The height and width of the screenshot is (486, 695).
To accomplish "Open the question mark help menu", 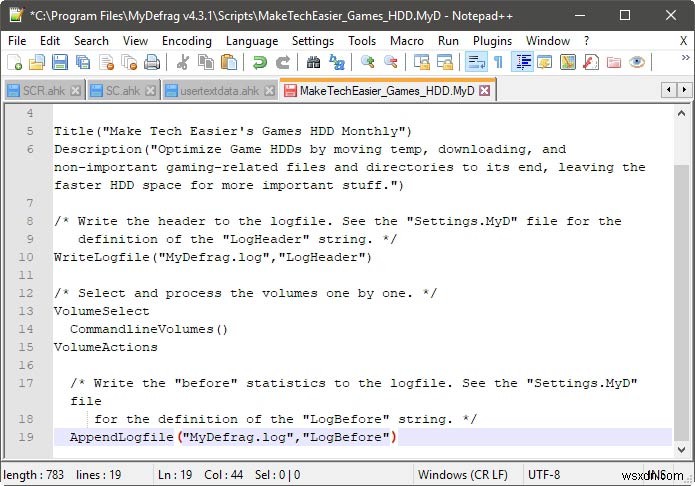I will [x=587, y=41].
